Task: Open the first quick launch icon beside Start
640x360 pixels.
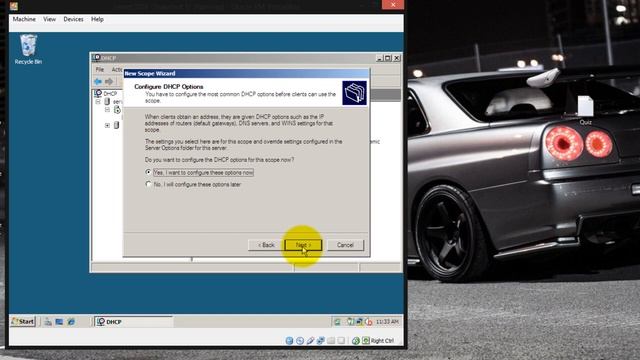Action: (48, 322)
